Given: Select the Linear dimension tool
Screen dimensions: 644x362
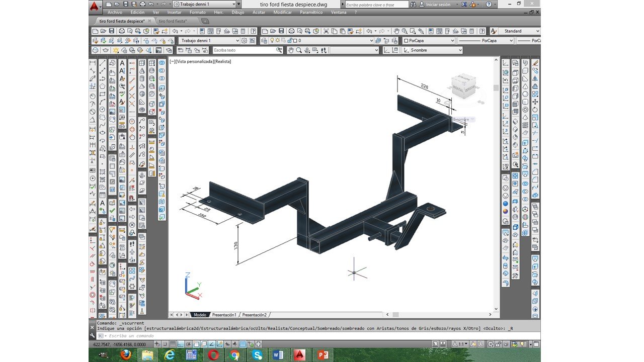Looking at the screenshot, I should (93, 63).
